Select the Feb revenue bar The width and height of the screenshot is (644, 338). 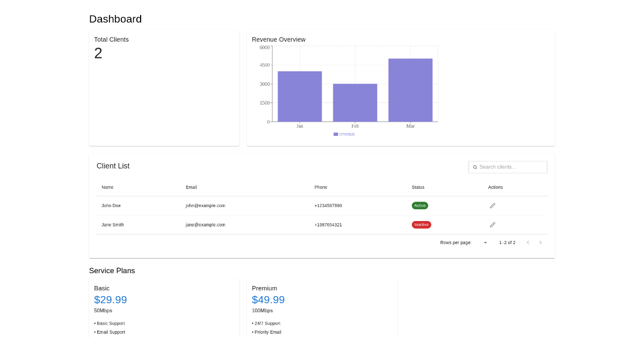[355, 102]
